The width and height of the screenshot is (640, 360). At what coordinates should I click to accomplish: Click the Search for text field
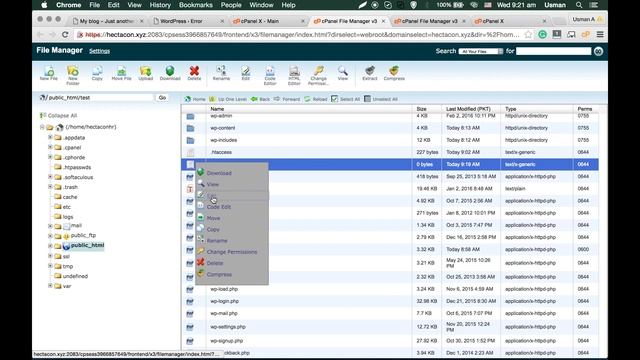point(553,51)
